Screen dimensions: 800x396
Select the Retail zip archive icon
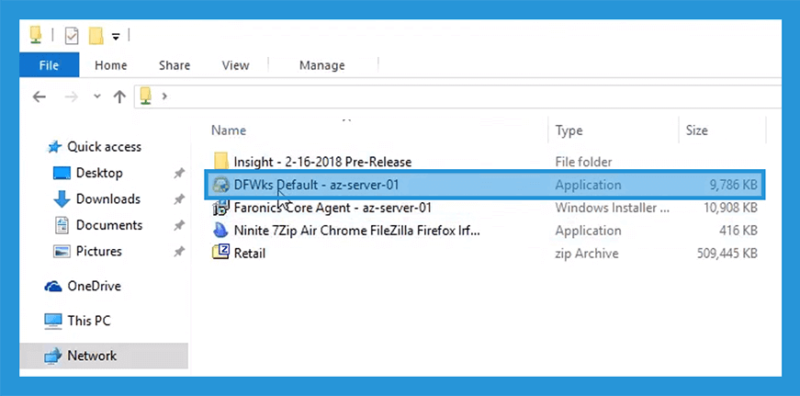tap(221, 252)
